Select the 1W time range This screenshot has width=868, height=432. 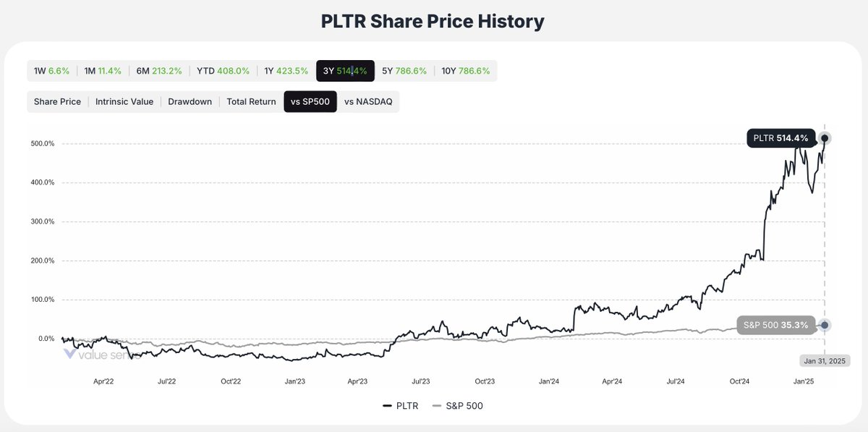coord(51,71)
